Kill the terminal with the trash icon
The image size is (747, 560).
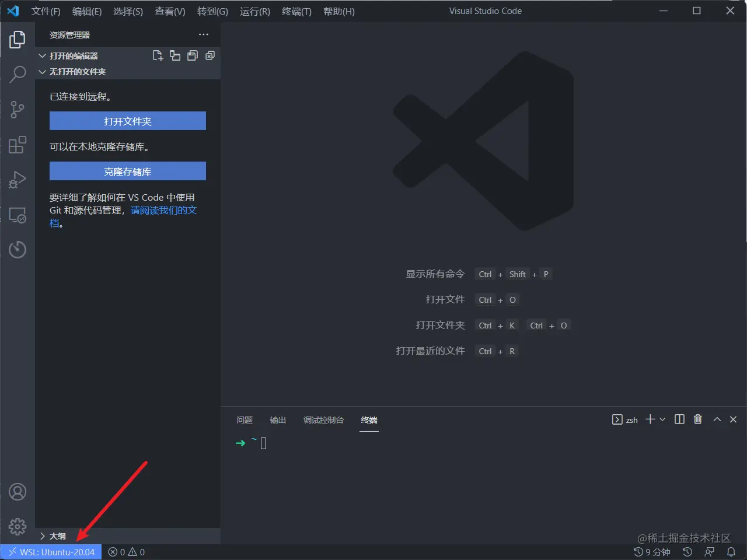[697, 419]
